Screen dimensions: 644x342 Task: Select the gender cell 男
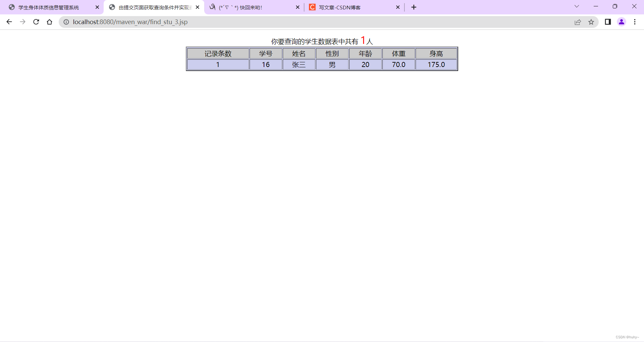click(x=332, y=65)
